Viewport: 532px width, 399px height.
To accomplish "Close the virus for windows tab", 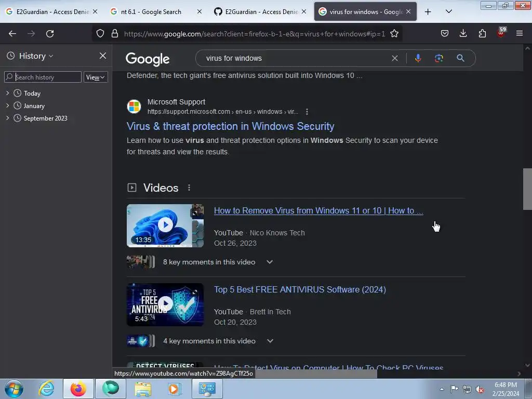I will pyautogui.click(x=408, y=11).
